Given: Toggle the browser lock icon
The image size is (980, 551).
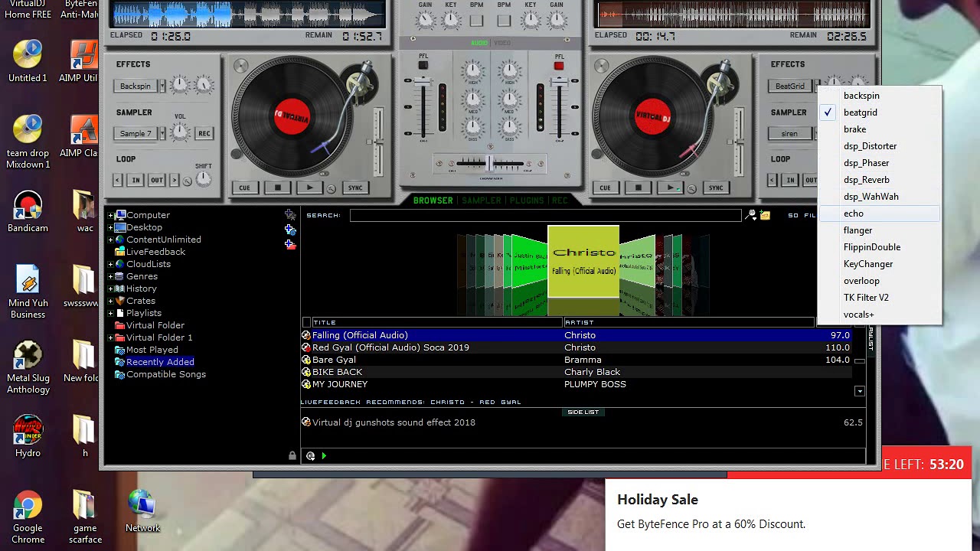Looking at the screenshot, I should click(292, 456).
